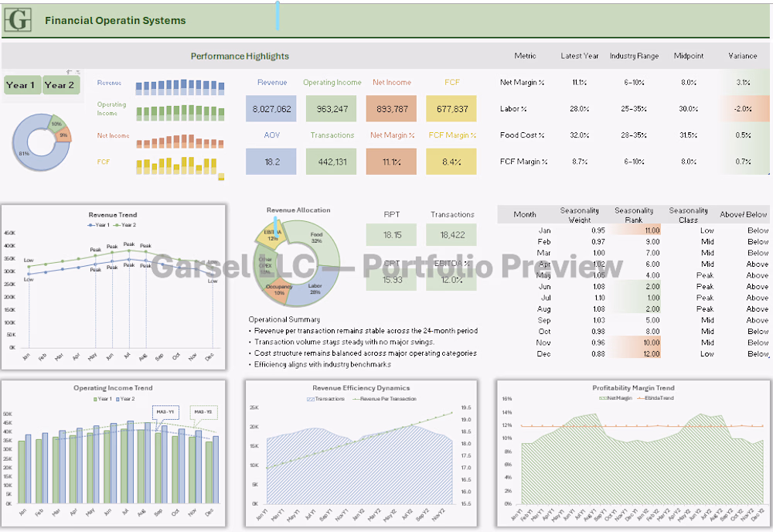Select the Labor % row label
The height and width of the screenshot is (532, 773).
click(513, 108)
